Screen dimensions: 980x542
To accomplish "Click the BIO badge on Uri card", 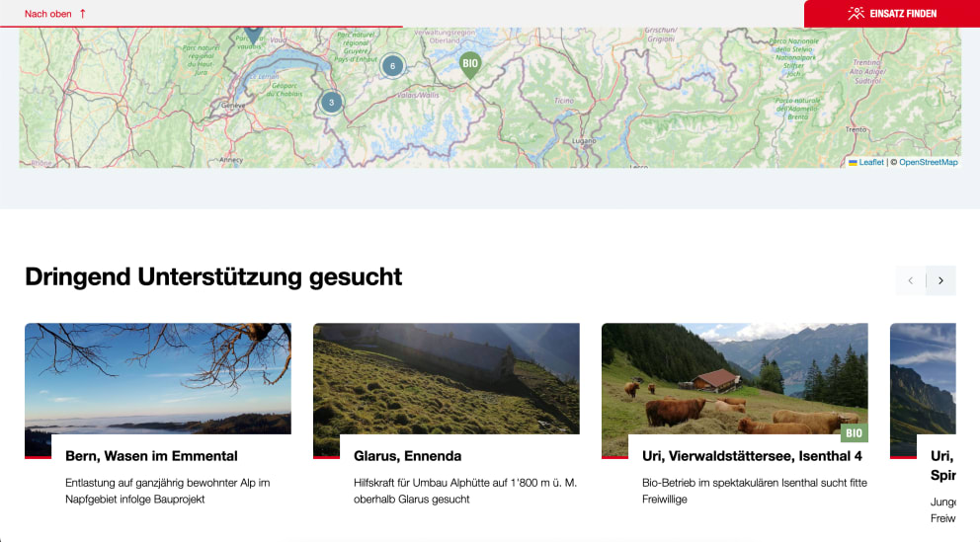I will click(854, 432).
